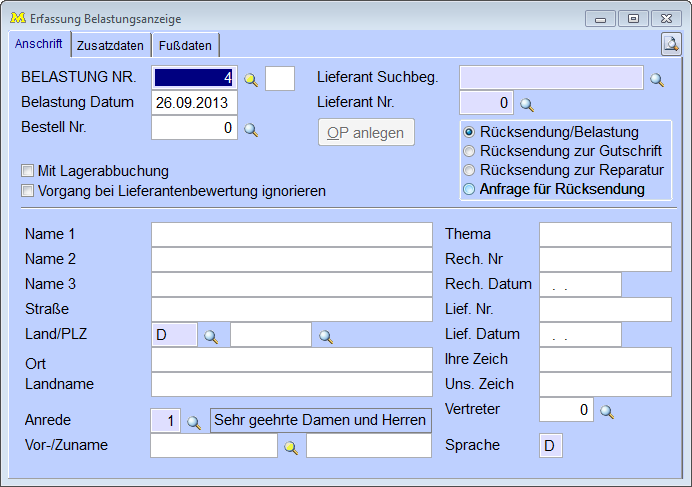Switch to the Zusatzdaten tab
Viewport: 692px width, 487px height.
coord(110,45)
